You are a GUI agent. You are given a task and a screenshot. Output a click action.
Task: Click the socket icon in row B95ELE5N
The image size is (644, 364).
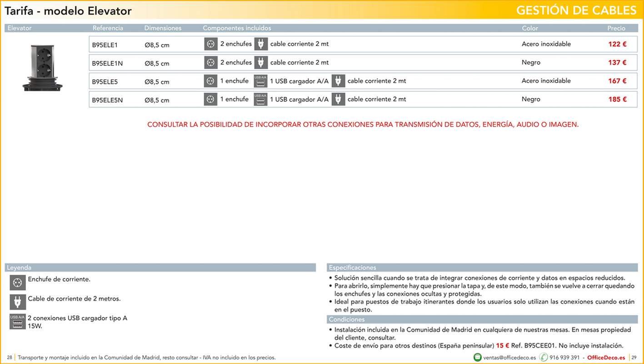tap(210, 99)
